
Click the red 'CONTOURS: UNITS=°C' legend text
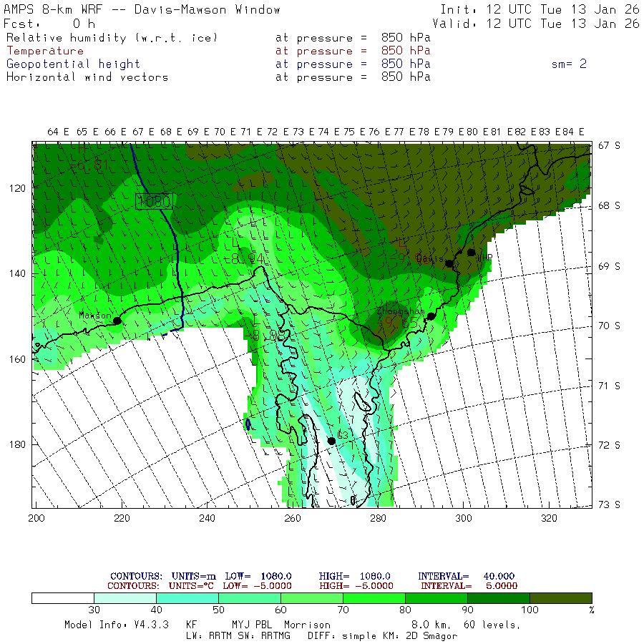point(160,586)
